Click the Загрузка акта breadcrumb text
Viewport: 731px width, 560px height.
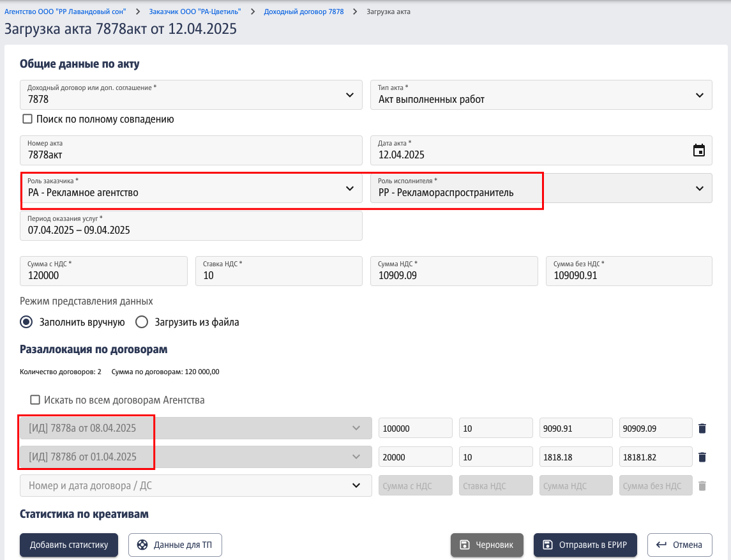(388, 11)
